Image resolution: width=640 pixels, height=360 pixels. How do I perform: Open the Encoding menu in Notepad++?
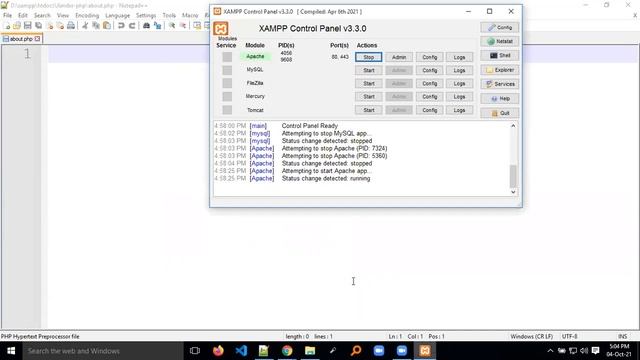click(x=87, y=16)
